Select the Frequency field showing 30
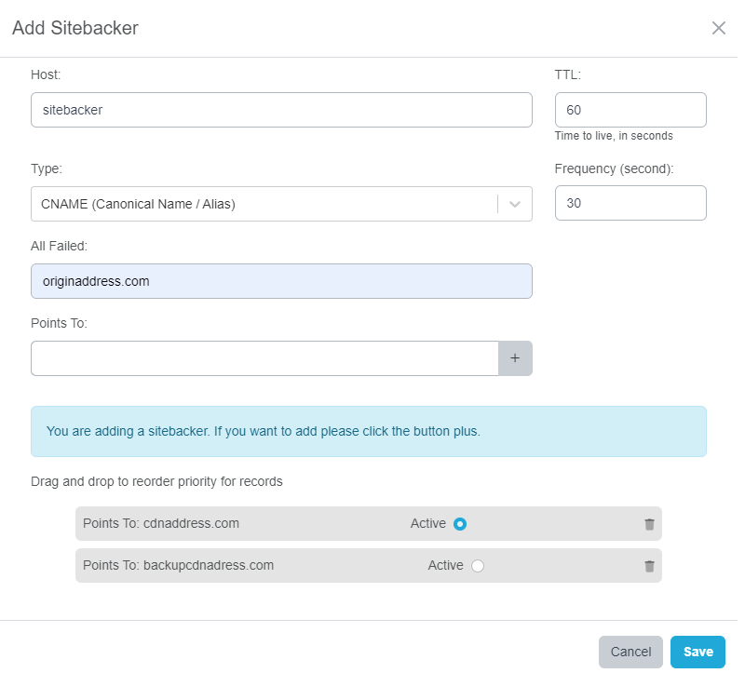The height and width of the screenshot is (700, 745). (630, 203)
